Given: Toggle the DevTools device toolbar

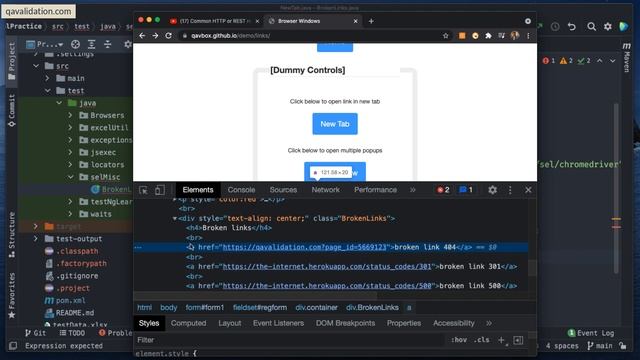Looking at the screenshot, I should pyautogui.click(x=160, y=190).
